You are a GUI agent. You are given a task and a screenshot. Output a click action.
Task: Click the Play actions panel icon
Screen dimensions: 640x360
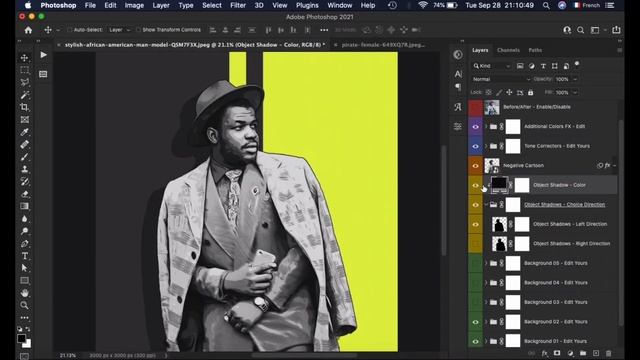point(43,55)
